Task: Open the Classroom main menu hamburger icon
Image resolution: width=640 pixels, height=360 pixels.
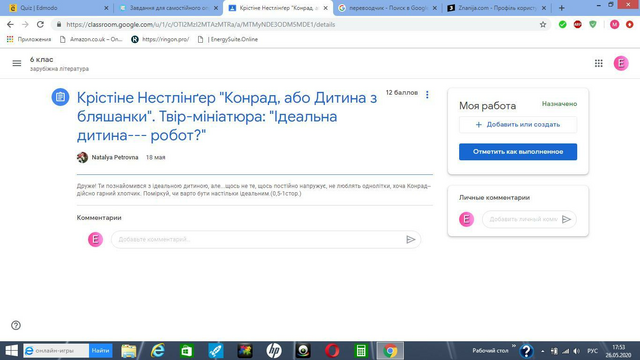Action: click(17, 63)
